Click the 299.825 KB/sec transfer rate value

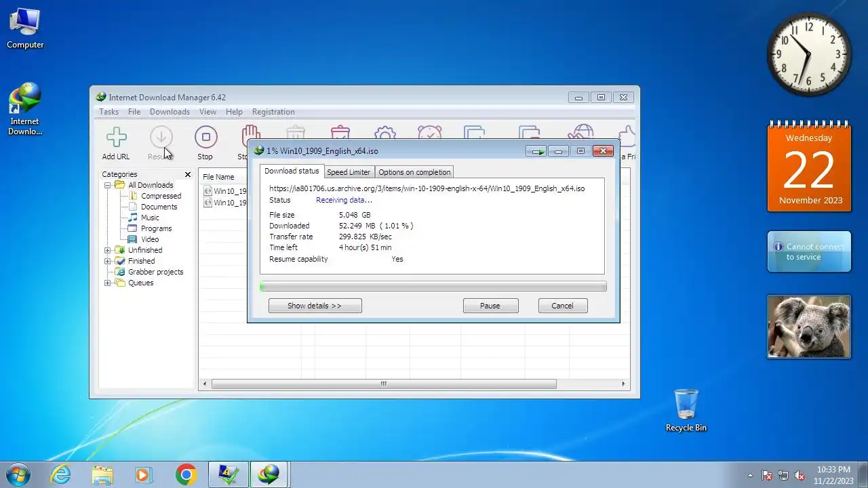click(365, 237)
